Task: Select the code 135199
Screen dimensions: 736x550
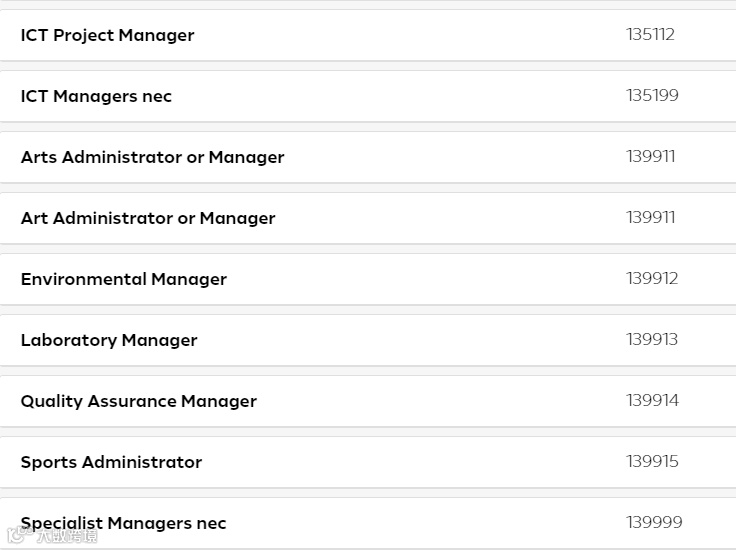Action: point(653,95)
